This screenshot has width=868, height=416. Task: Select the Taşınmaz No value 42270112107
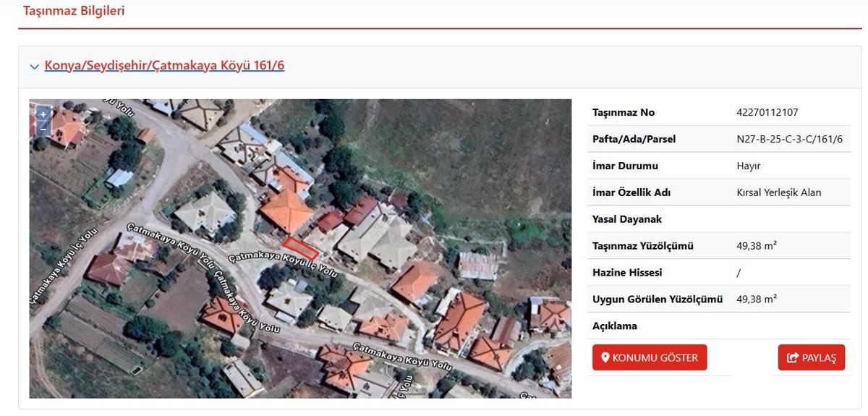tap(767, 112)
